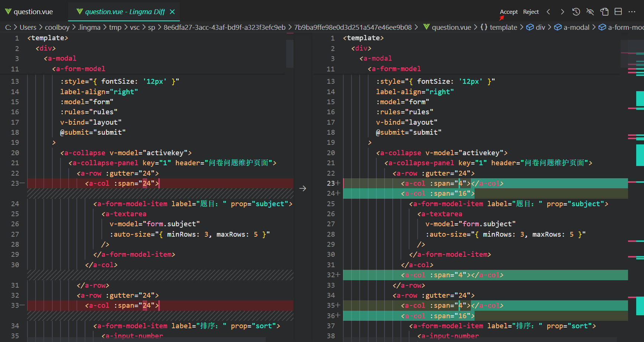644x342 pixels.
Task: Open the C: breadcrumb segment
Action: pos(8,27)
